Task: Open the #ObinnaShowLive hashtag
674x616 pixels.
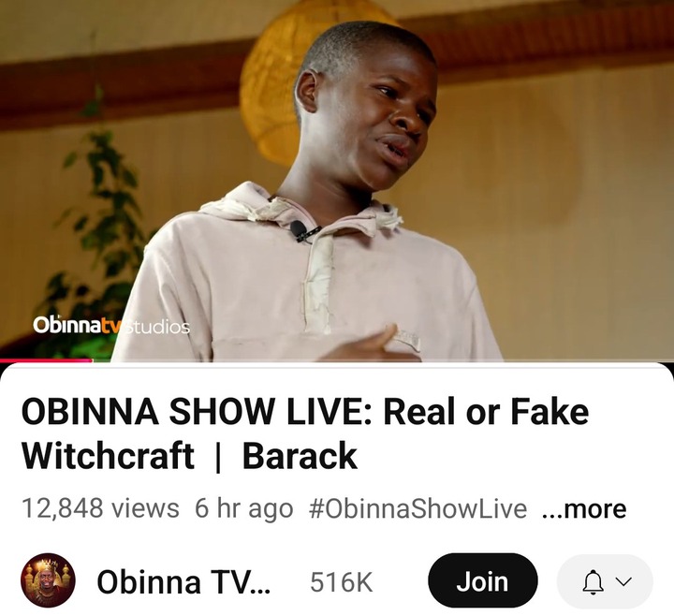Action: [x=418, y=509]
